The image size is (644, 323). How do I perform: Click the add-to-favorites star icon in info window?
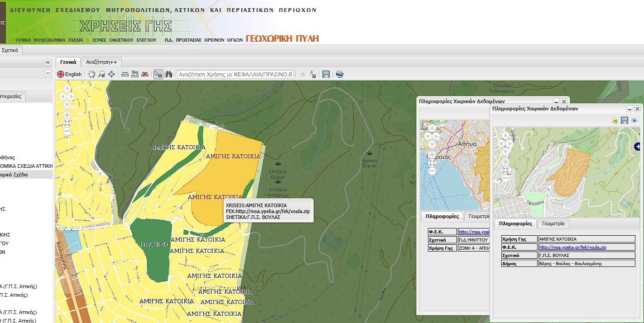pyautogui.click(x=614, y=120)
